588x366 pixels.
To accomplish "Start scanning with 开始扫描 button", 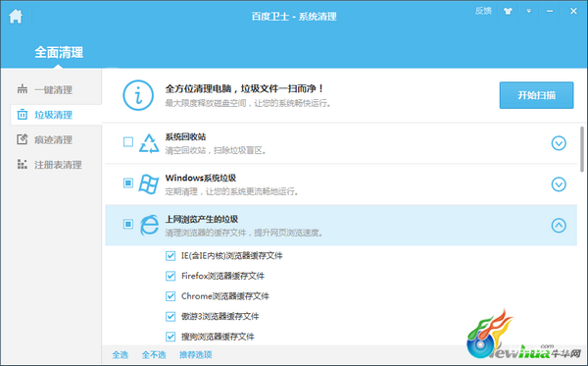I will click(536, 95).
